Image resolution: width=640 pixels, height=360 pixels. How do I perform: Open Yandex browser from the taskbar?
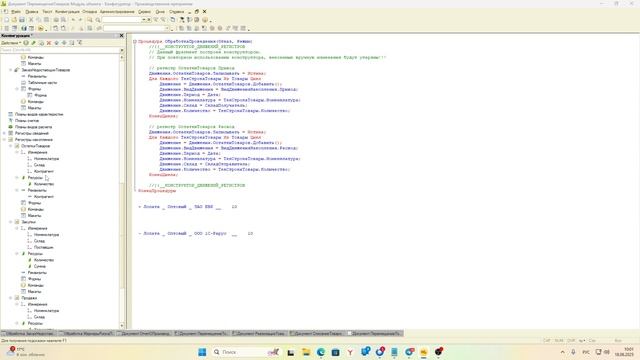(350, 352)
